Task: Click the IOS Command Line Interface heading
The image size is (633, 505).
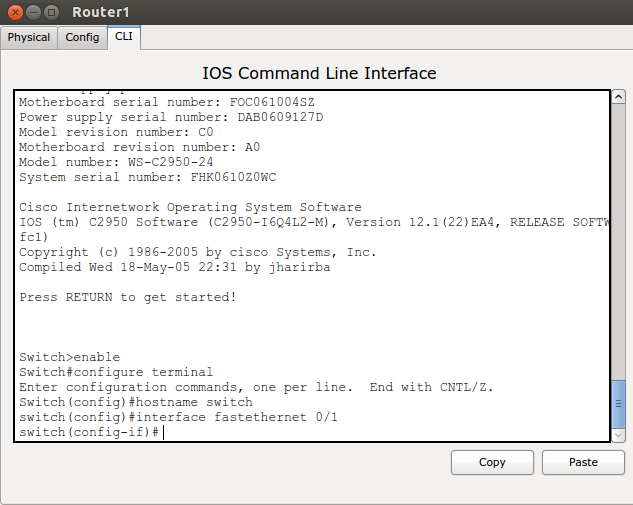Action: (x=319, y=73)
